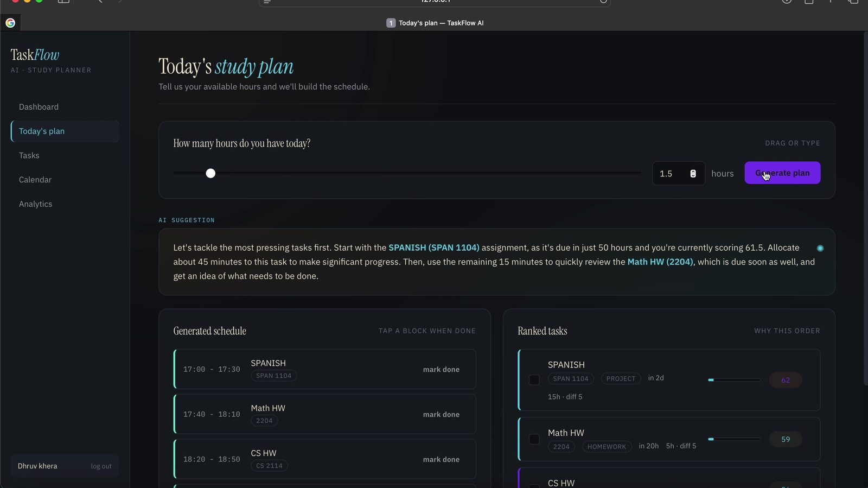Click the SPANISH (SPAN 1104) link in suggestion
The image size is (868, 488).
434,248
